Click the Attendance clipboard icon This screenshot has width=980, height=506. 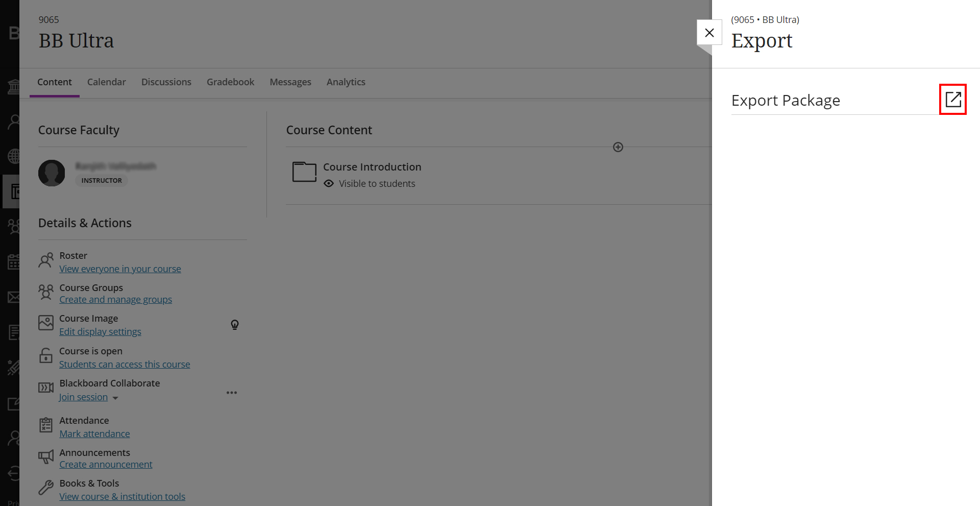(46, 425)
